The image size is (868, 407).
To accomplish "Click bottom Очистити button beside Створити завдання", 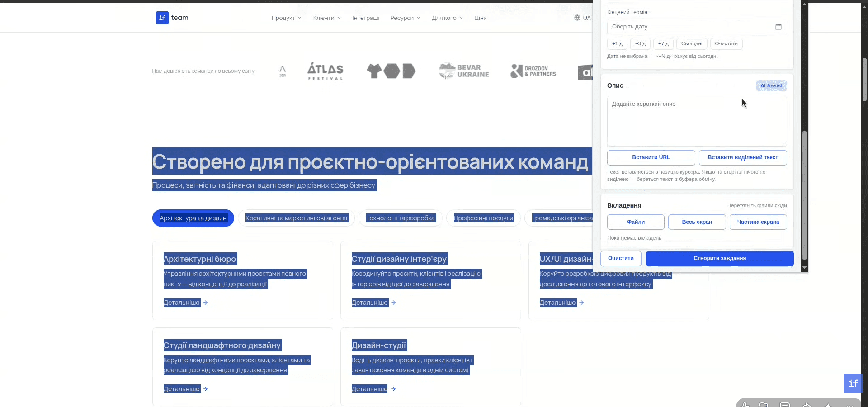I will (621, 258).
